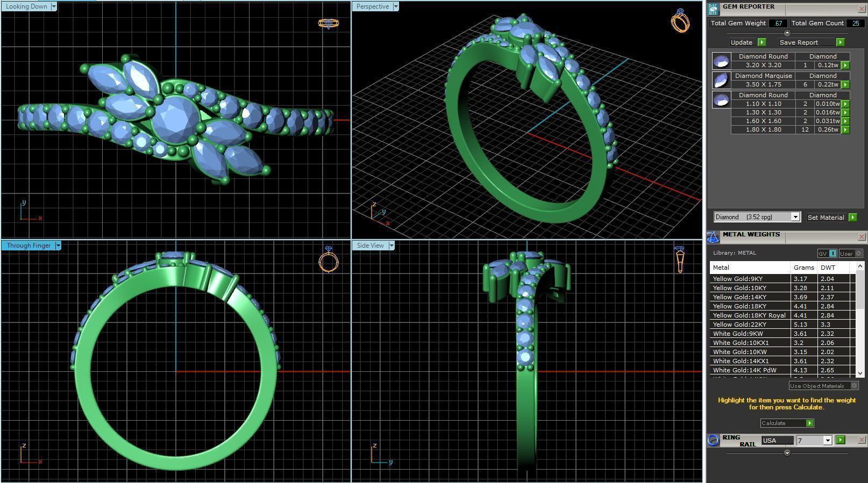Click green arrow for 3.50 X 1.75 marquise row
This screenshot has height=483, width=868.
[845, 84]
